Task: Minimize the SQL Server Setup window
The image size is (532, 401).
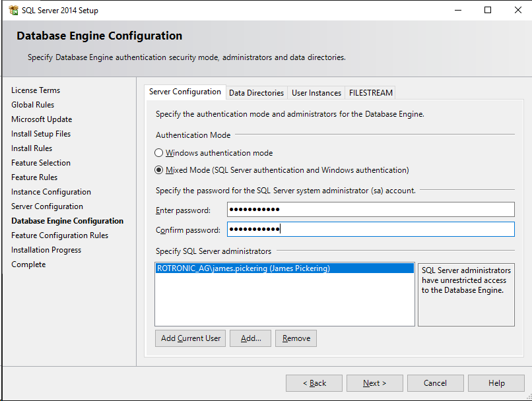Action: [x=458, y=10]
